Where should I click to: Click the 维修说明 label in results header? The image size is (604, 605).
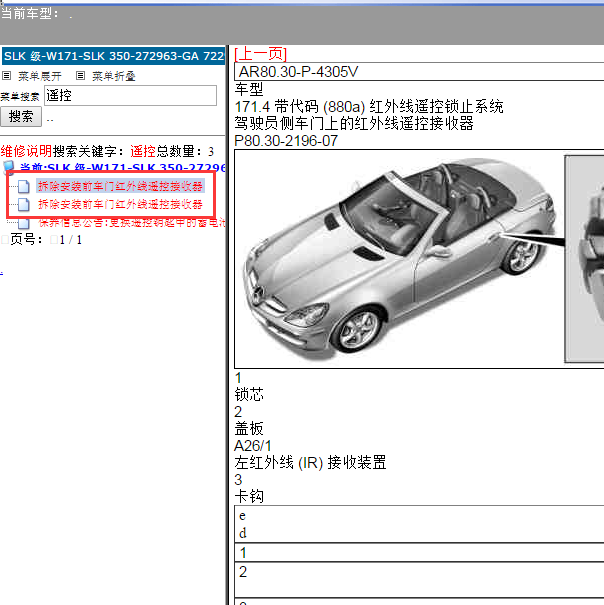click(26, 151)
